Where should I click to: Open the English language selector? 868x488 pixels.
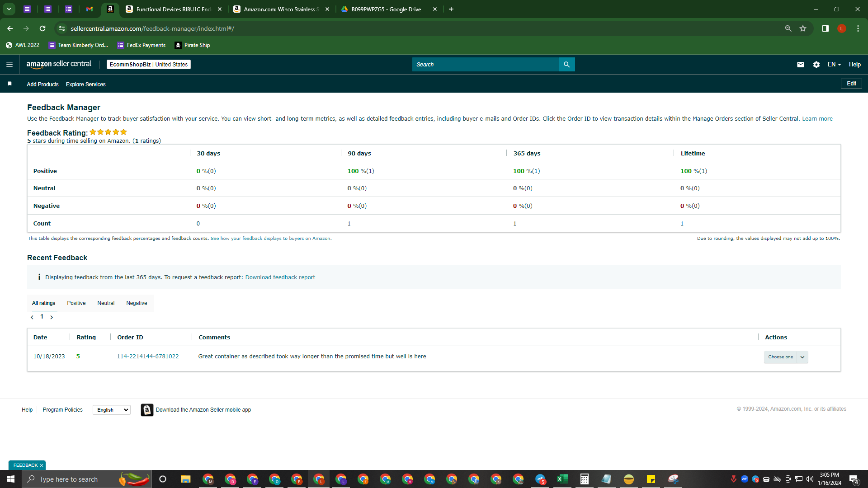112,410
